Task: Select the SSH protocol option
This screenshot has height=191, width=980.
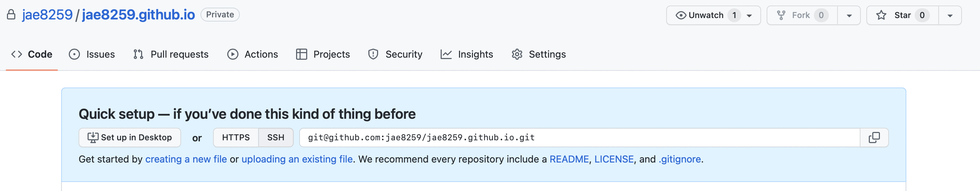Action: 276,138
